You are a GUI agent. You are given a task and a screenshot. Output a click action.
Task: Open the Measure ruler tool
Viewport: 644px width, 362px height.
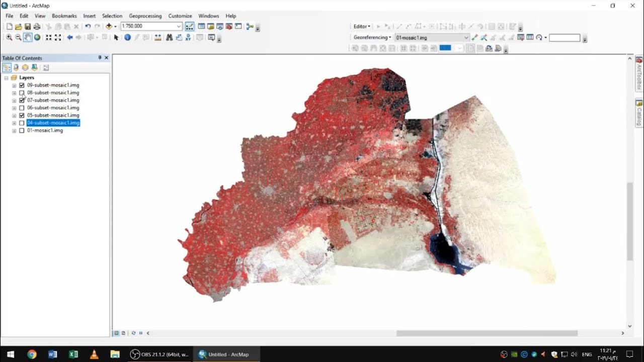pos(158,37)
